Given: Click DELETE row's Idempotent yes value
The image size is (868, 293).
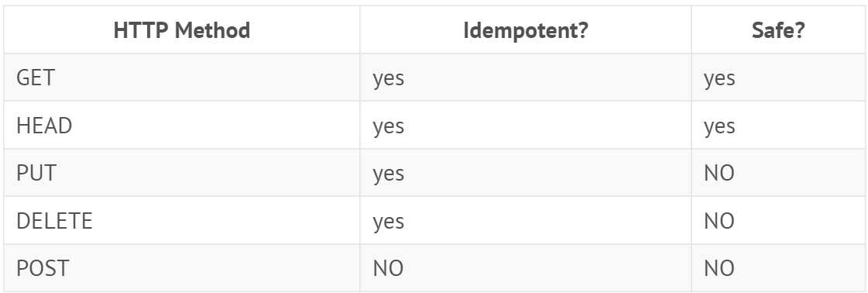Looking at the screenshot, I should 388,222.
